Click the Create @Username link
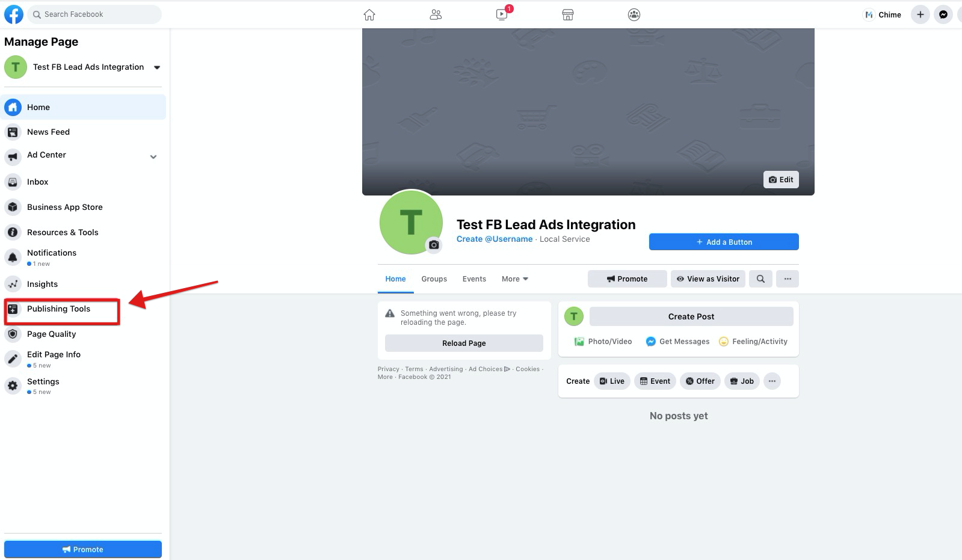The image size is (962, 560). pos(494,239)
